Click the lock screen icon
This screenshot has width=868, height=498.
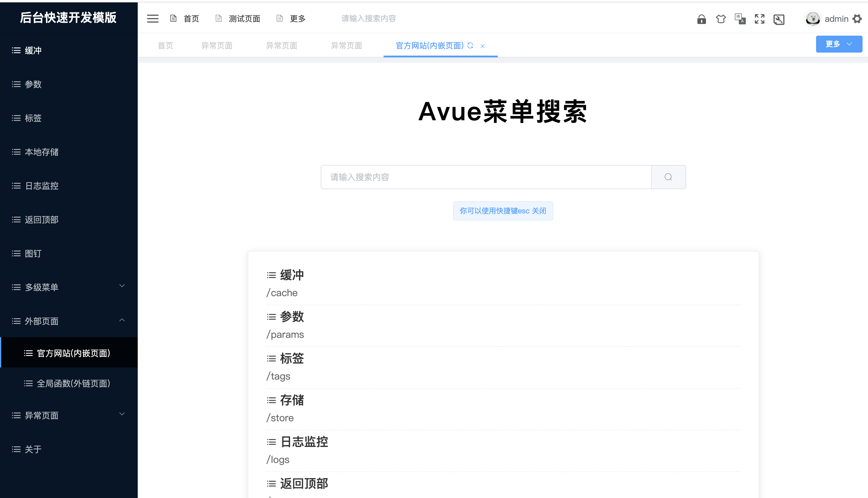pos(701,19)
